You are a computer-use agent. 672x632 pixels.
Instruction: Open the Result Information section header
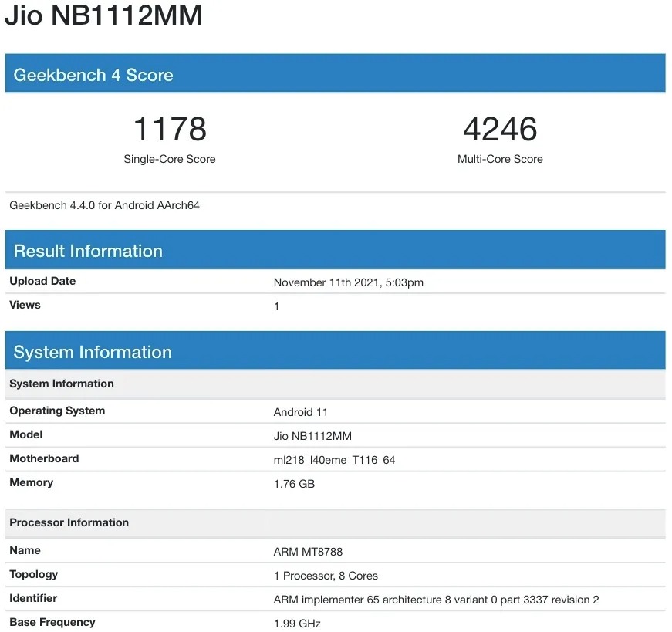tap(86, 251)
